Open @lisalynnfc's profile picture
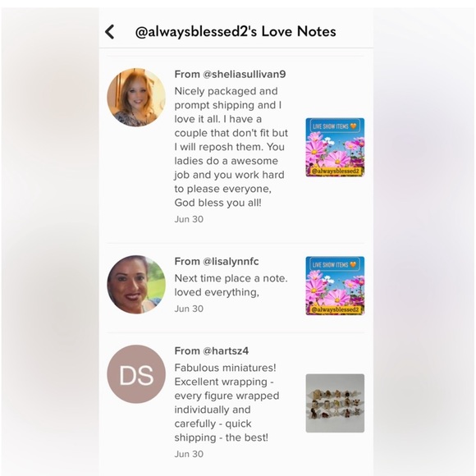The height and width of the screenshot is (476, 476). [136, 285]
